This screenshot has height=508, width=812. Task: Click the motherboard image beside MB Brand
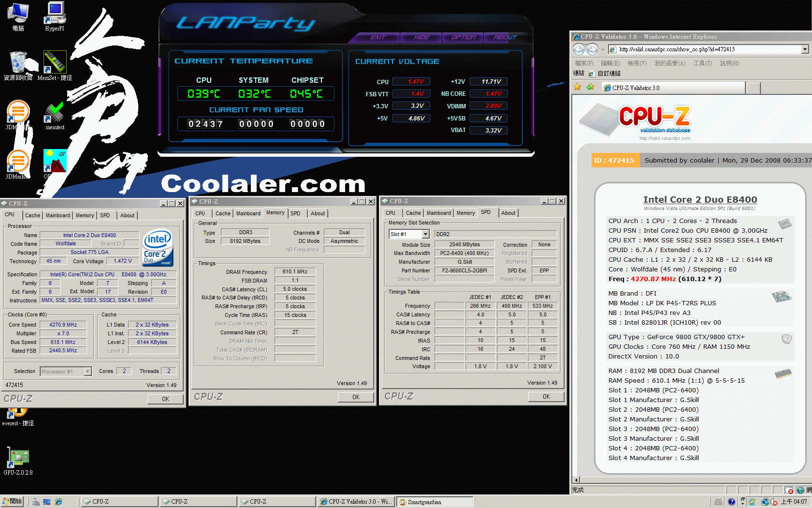pyautogui.click(x=782, y=296)
